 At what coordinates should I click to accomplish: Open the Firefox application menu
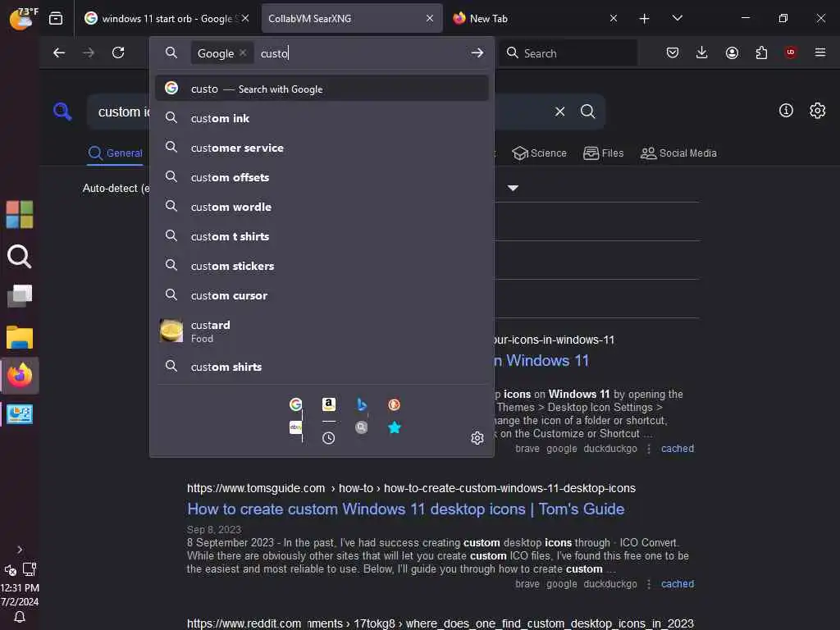click(x=820, y=52)
